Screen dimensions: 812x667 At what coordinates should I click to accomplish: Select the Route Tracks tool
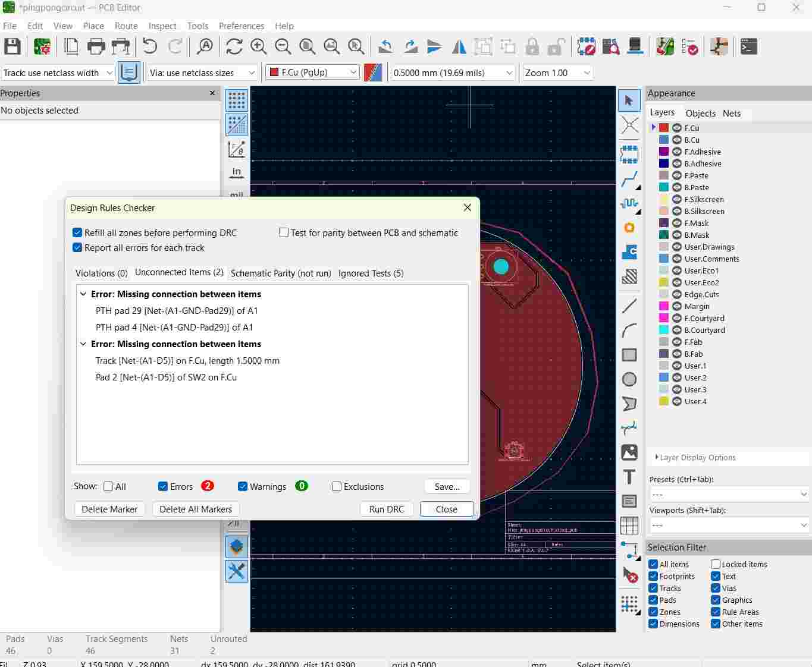629,179
